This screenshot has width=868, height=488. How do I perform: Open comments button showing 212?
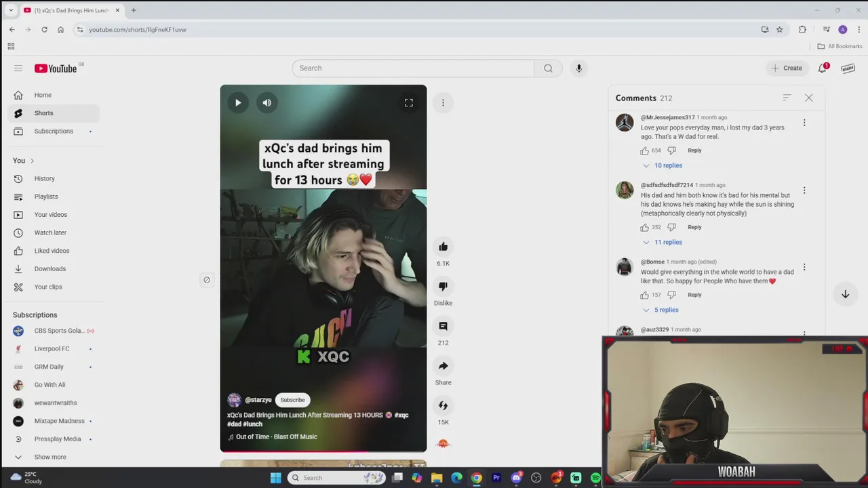coord(443,326)
